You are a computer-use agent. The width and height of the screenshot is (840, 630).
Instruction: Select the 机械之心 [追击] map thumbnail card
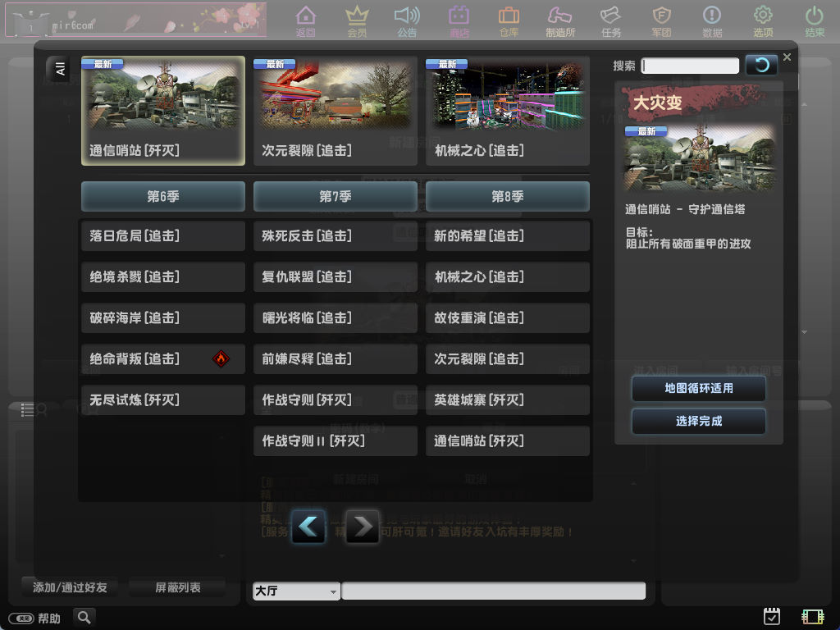pyautogui.click(x=508, y=111)
